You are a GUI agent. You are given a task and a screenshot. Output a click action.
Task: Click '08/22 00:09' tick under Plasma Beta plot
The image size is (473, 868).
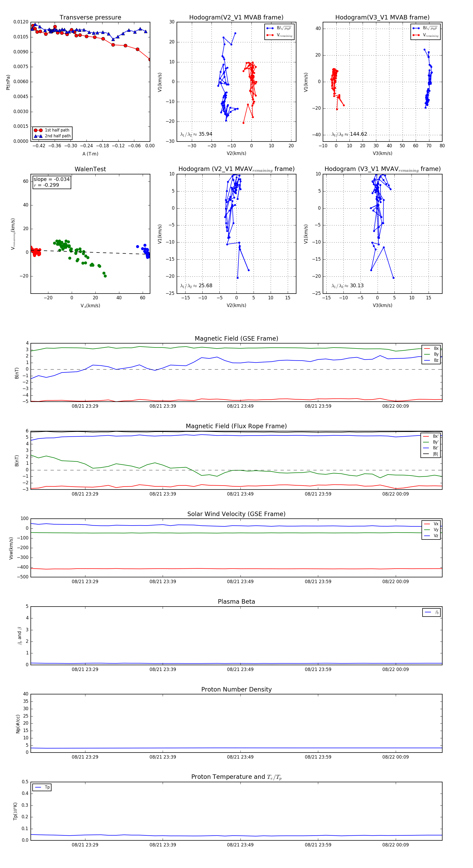395,669
